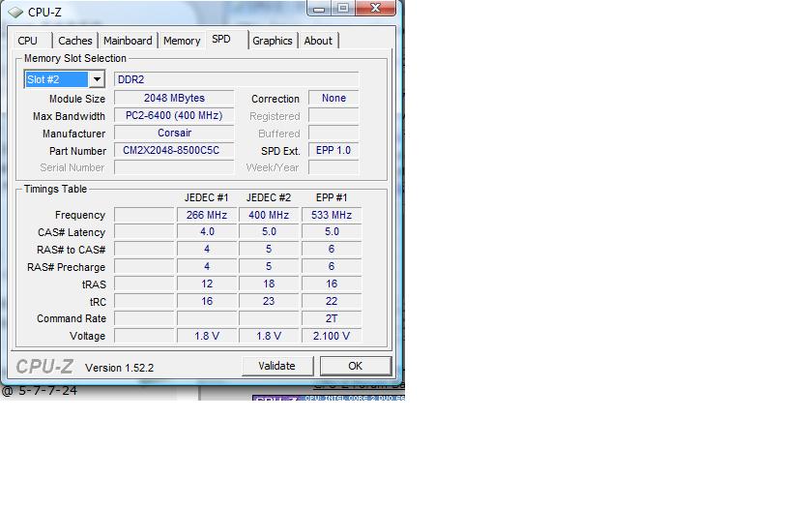Click the JEDEC #1 column header

[206, 197]
